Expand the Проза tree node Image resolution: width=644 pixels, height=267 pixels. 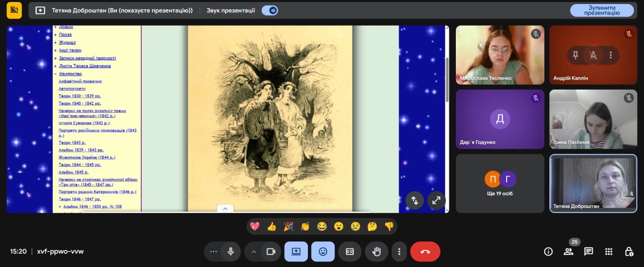click(x=55, y=35)
